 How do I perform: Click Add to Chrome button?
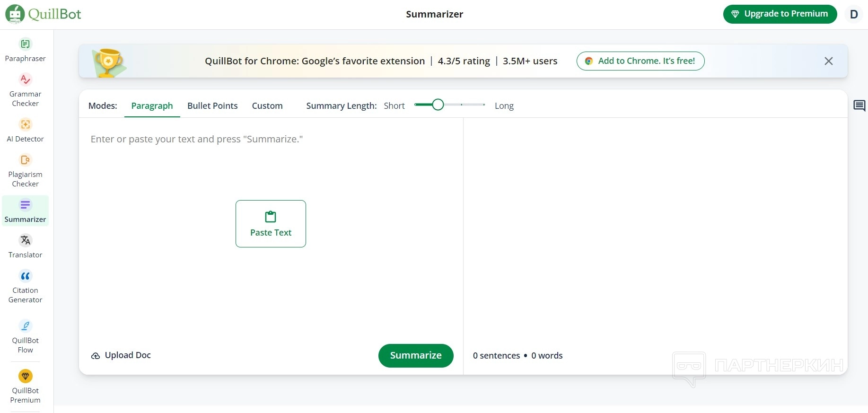640,61
